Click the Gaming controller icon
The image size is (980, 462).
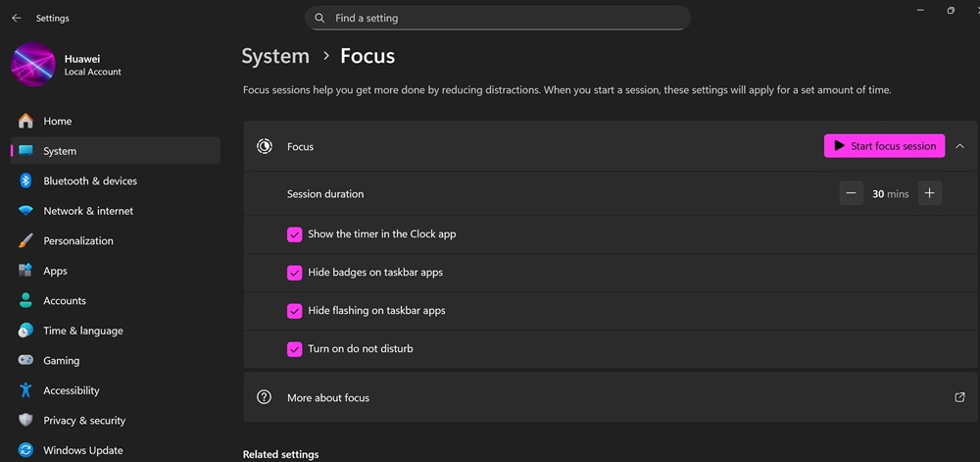(25, 360)
